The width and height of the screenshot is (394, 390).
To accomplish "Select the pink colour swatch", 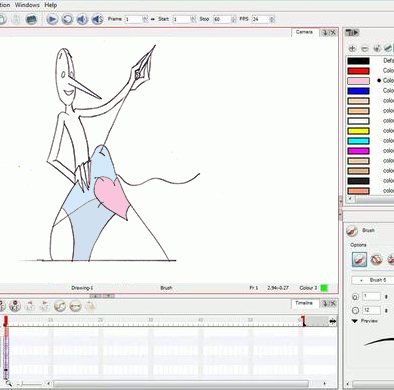I will (x=358, y=81).
